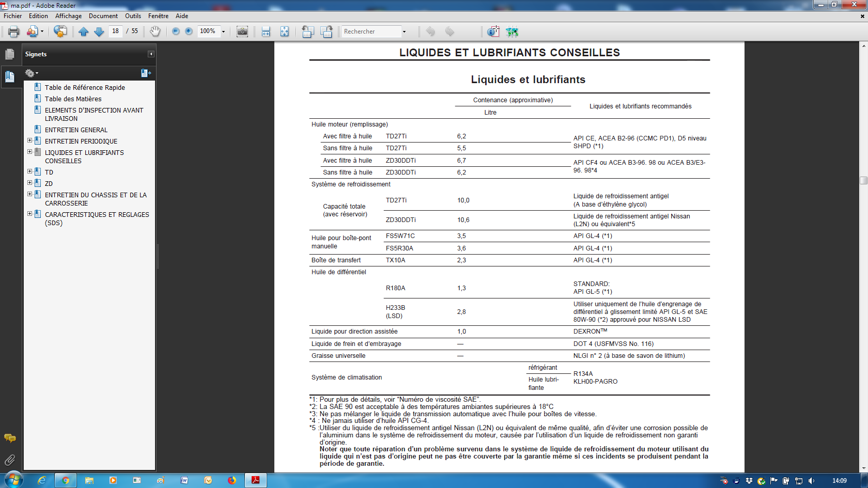Click the Print icon in toolbar
This screenshot has width=868, height=488.
click(x=14, y=32)
